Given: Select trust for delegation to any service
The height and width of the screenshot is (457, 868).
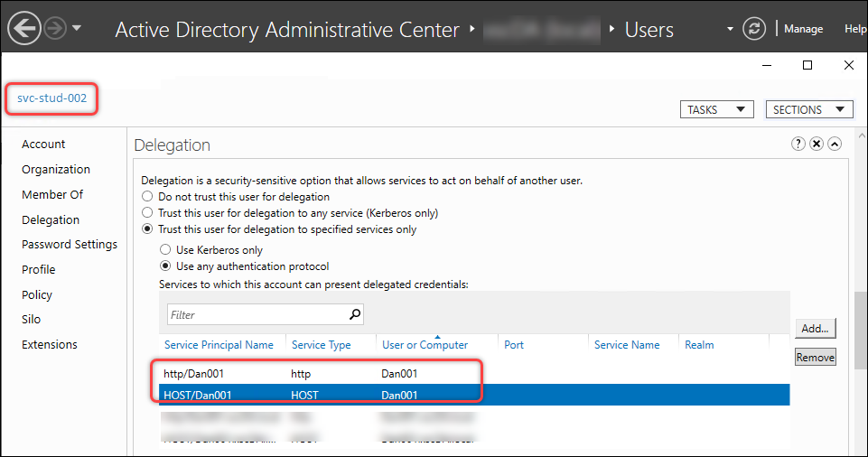Looking at the screenshot, I should pyautogui.click(x=145, y=213).
